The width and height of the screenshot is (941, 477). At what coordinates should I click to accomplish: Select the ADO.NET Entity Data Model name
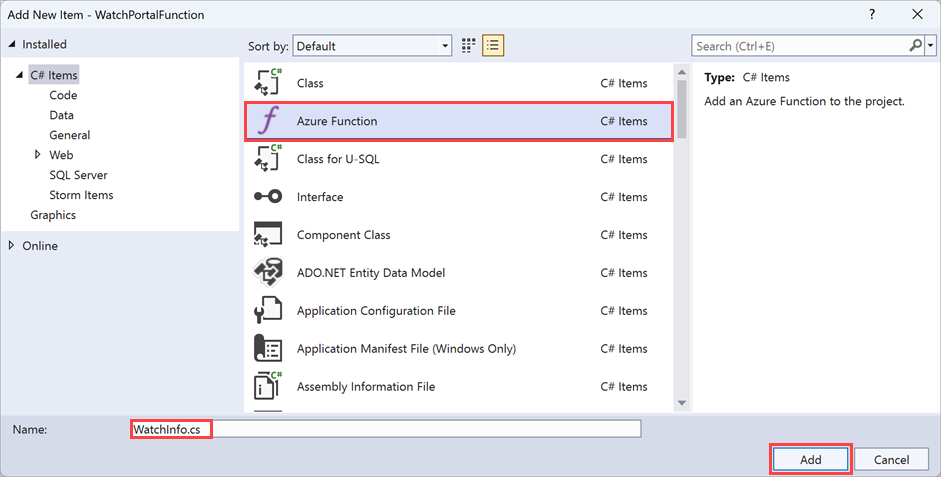point(371,272)
